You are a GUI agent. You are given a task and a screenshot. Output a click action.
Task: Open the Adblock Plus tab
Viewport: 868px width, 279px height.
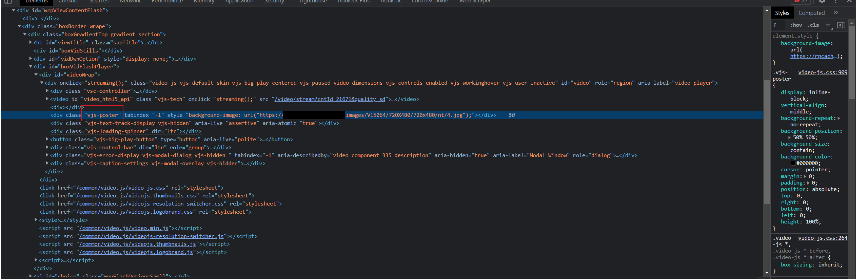[354, 1]
